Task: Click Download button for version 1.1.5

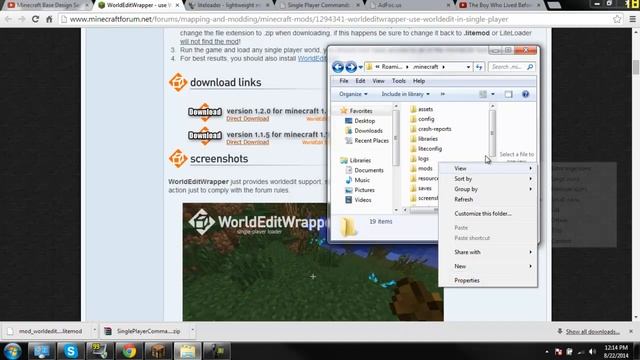Action: [x=205, y=135]
